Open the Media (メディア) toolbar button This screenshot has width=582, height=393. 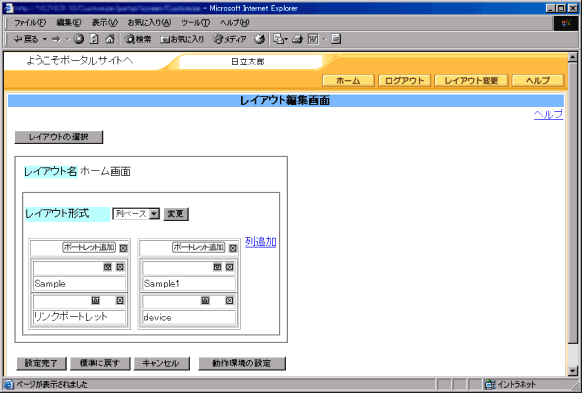(x=230, y=39)
